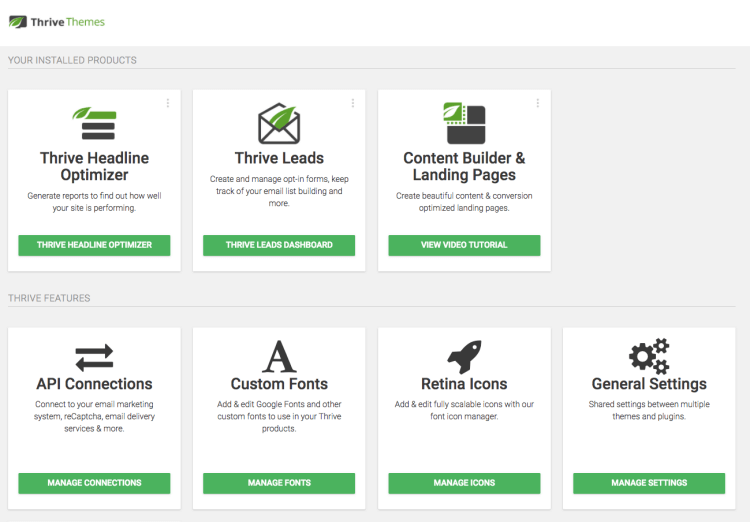This screenshot has width=750, height=522.
Task: Click the Manage Fonts button
Action: tap(279, 483)
